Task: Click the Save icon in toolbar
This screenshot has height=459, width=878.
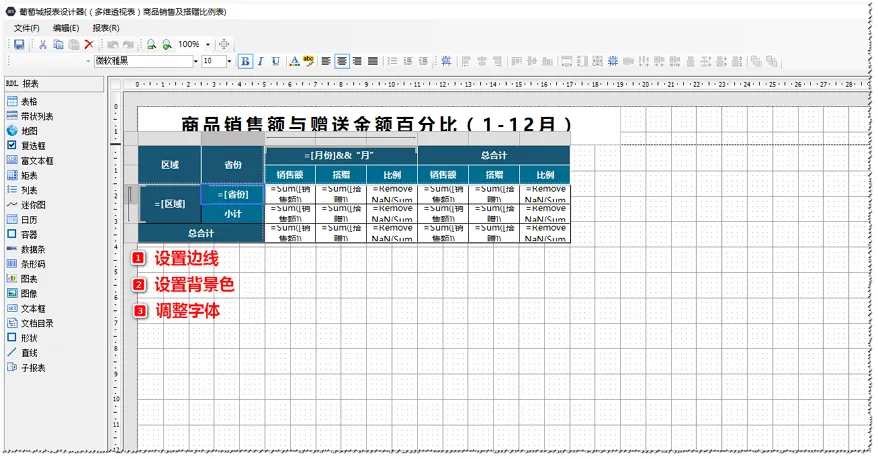Action: pyautogui.click(x=19, y=45)
